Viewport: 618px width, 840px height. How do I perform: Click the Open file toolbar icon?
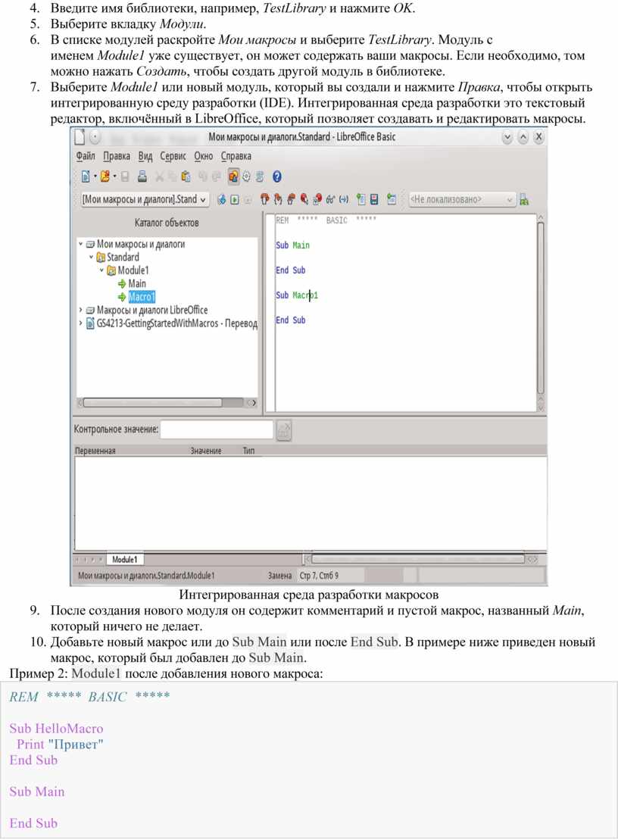(x=105, y=176)
